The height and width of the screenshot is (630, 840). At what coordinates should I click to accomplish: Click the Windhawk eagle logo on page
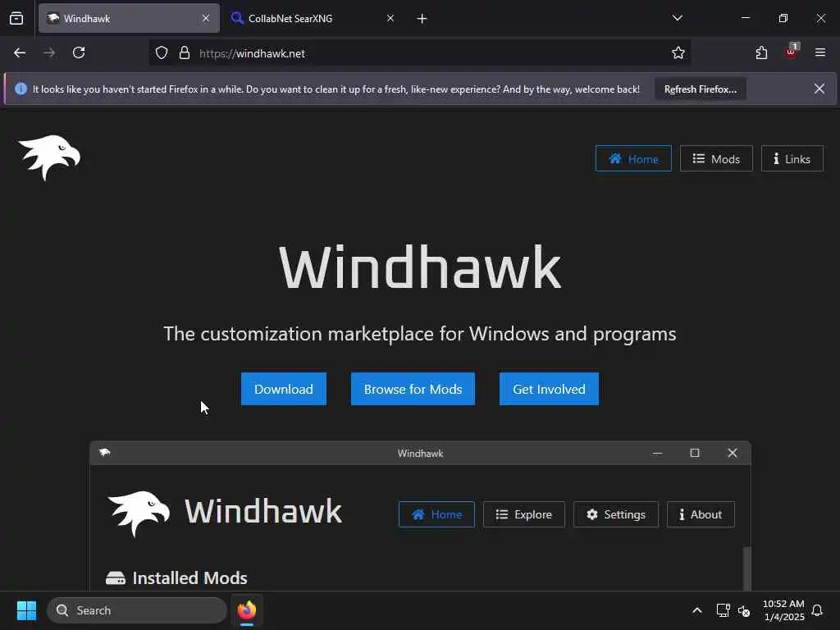(x=49, y=157)
